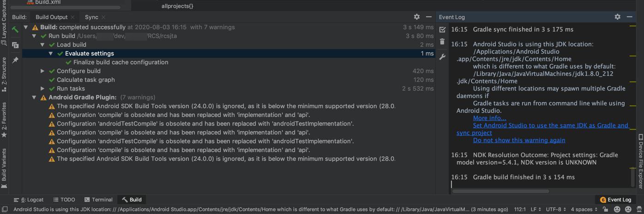
Task: Open Event Log wrench settings
Action: 442,57
